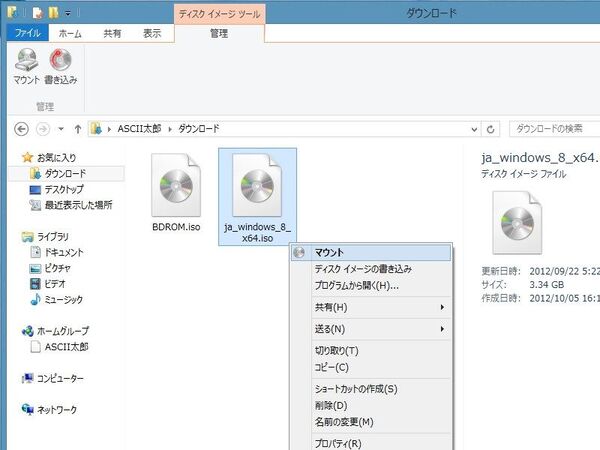This screenshot has height=450, width=600.
Task: Select ホームグループ in navigation pane
Action: (55, 331)
